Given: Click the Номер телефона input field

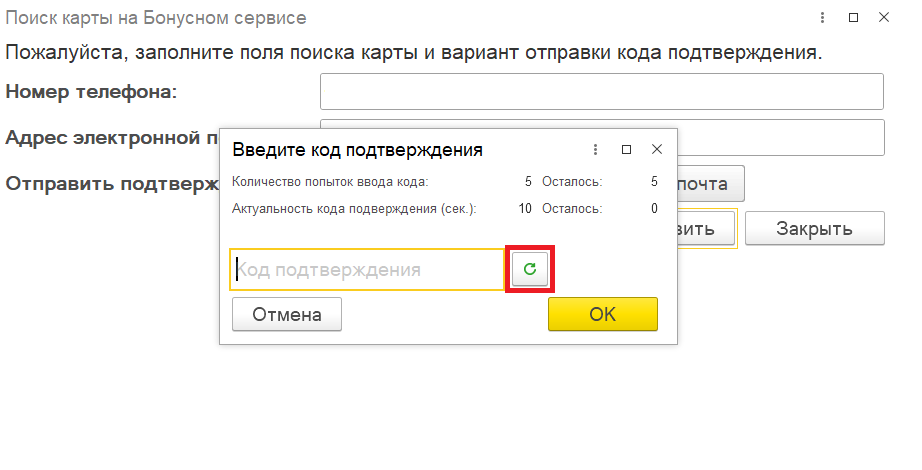Looking at the screenshot, I should pos(602,91).
